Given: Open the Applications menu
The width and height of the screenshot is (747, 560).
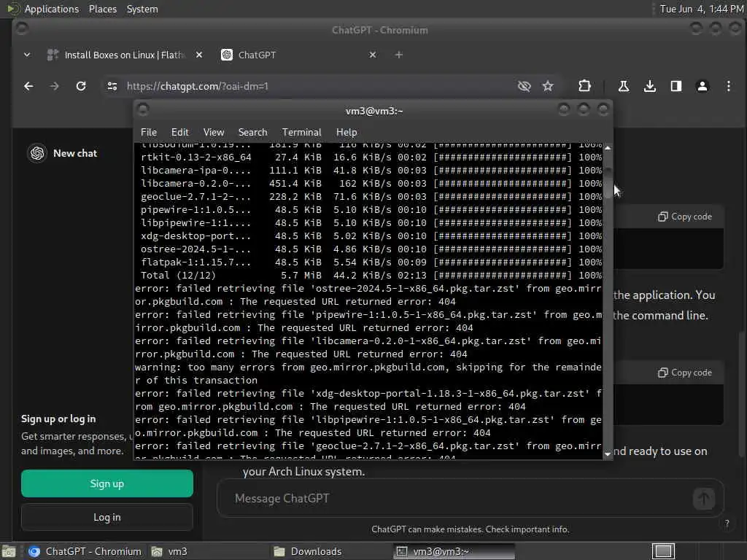Looking at the screenshot, I should click(52, 9).
